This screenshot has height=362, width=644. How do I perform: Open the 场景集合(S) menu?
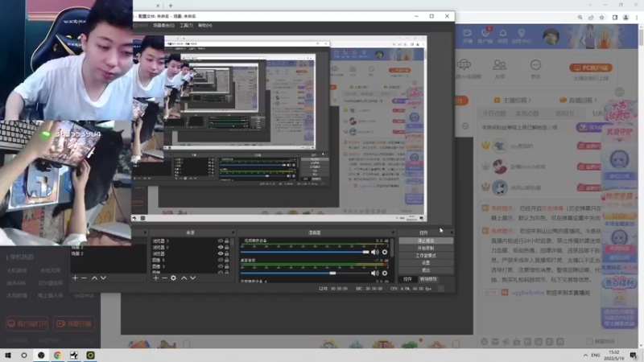(x=163, y=26)
